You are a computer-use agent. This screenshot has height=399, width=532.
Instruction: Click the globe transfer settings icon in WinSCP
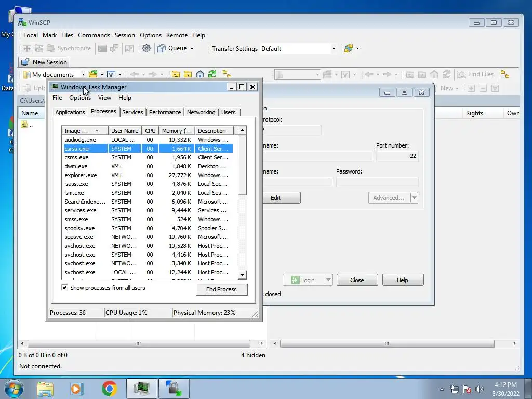(x=349, y=48)
